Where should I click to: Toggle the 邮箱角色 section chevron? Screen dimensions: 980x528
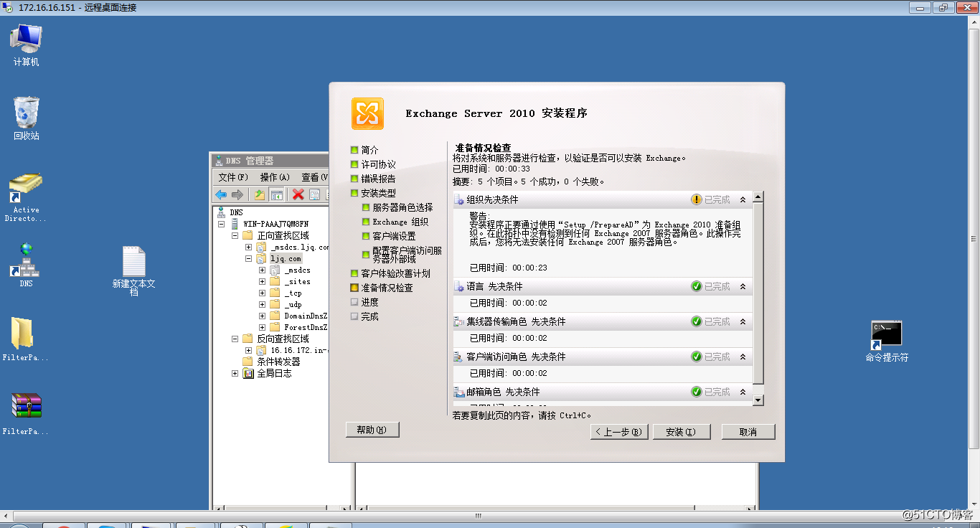[743, 392]
